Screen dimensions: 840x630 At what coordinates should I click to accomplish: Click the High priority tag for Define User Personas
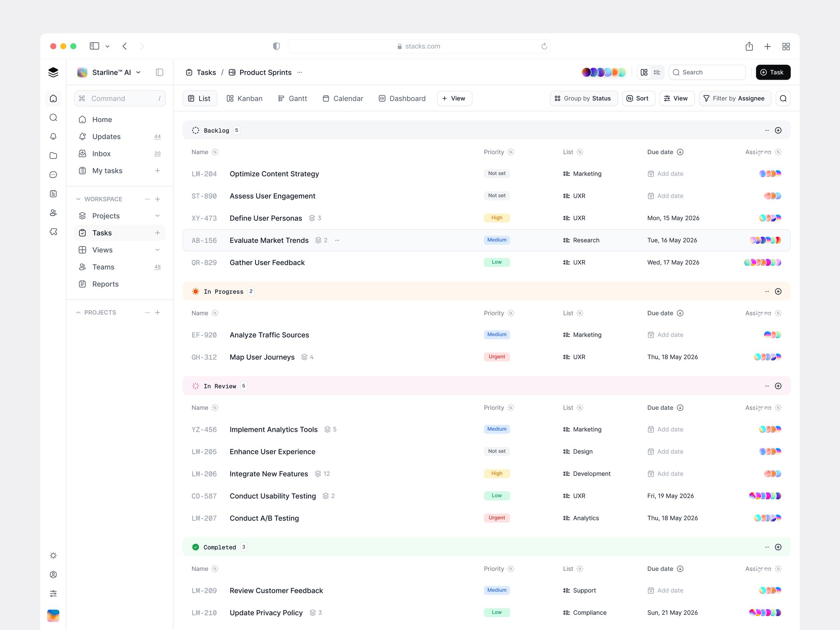[x=497, y=218]
